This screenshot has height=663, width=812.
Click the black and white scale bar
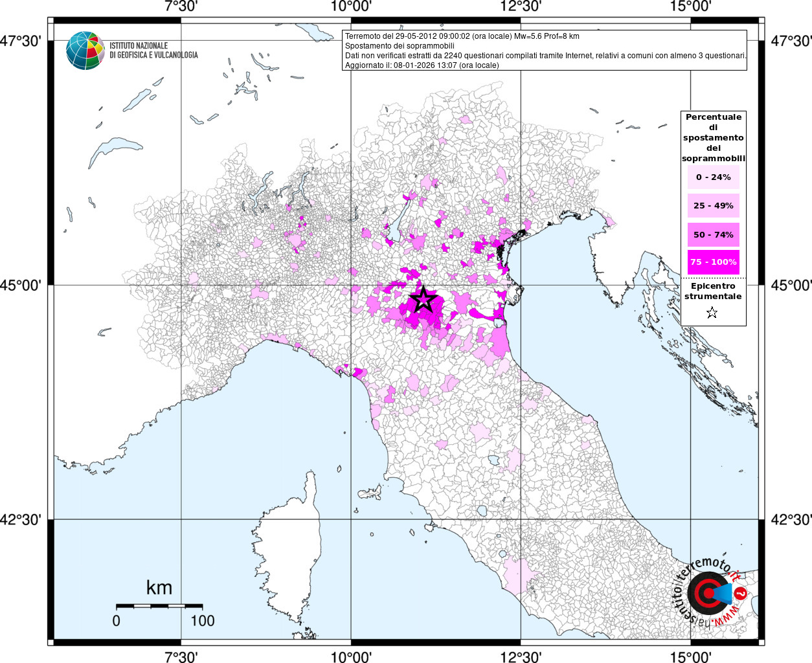coord(159,606)
